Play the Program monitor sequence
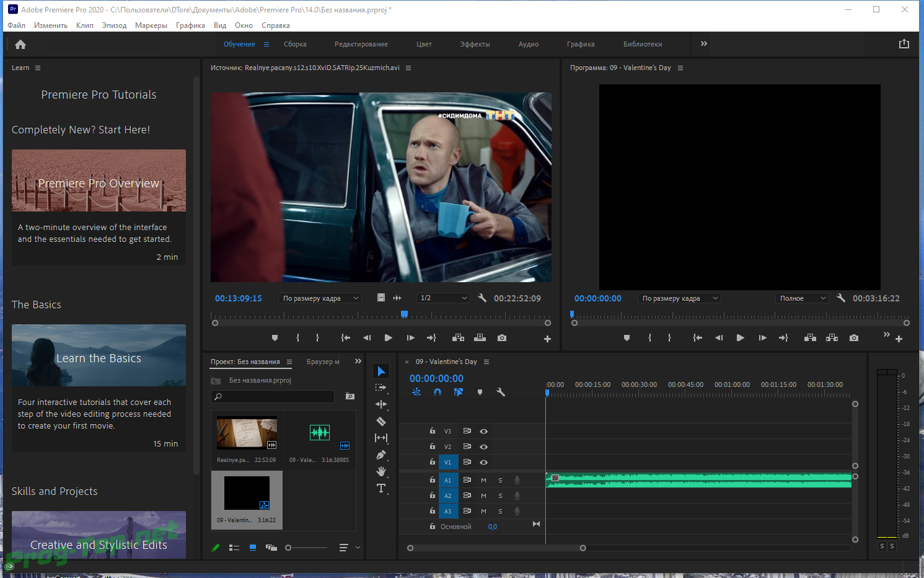This screenshot has width=924, height=578. click(740, 338)
